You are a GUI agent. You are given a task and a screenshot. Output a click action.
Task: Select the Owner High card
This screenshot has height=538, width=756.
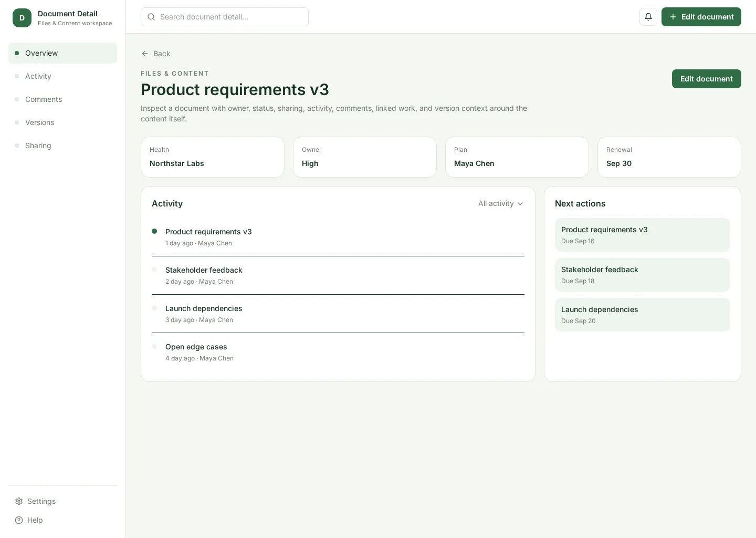[365, 157]
